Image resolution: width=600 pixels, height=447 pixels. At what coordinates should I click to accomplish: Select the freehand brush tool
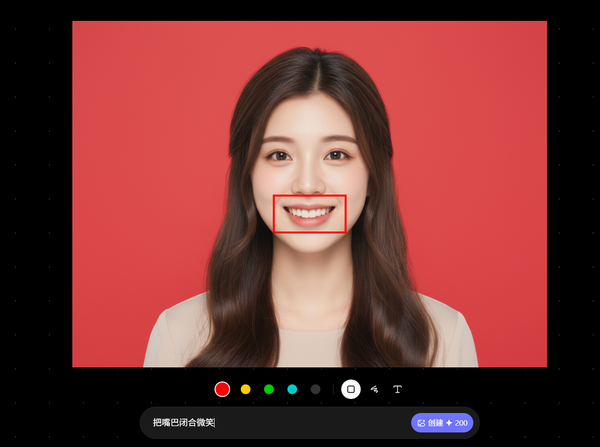tap(374, 389)
